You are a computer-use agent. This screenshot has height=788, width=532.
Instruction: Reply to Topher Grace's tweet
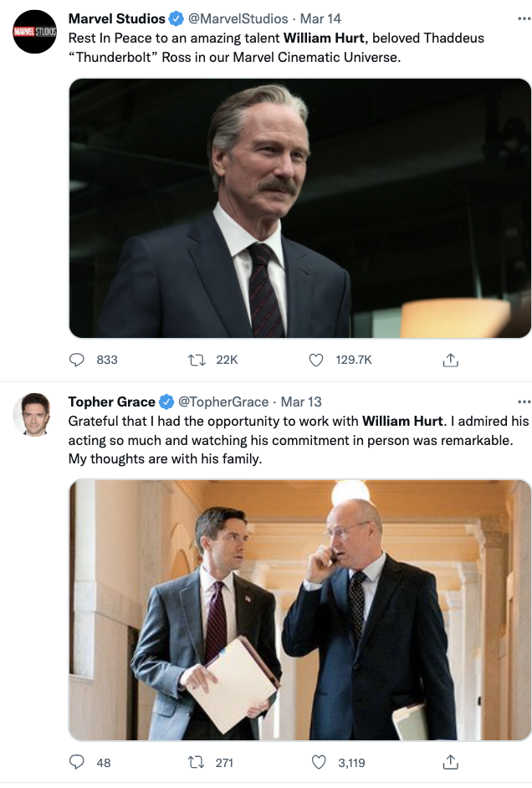pyautogui.click(x=77, y=762)
